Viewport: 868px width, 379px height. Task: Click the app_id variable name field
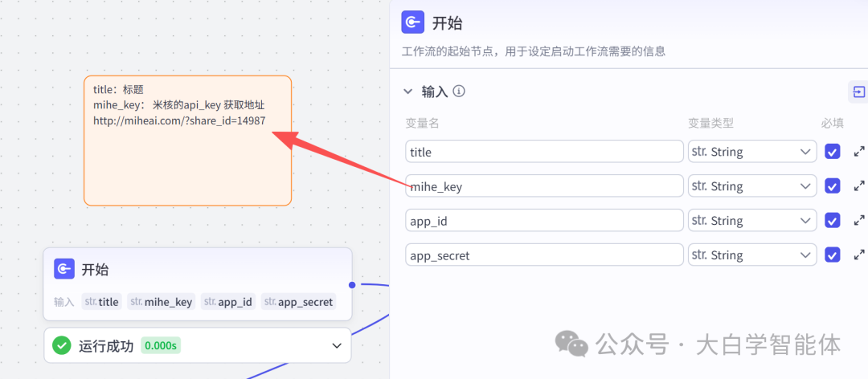544,220
